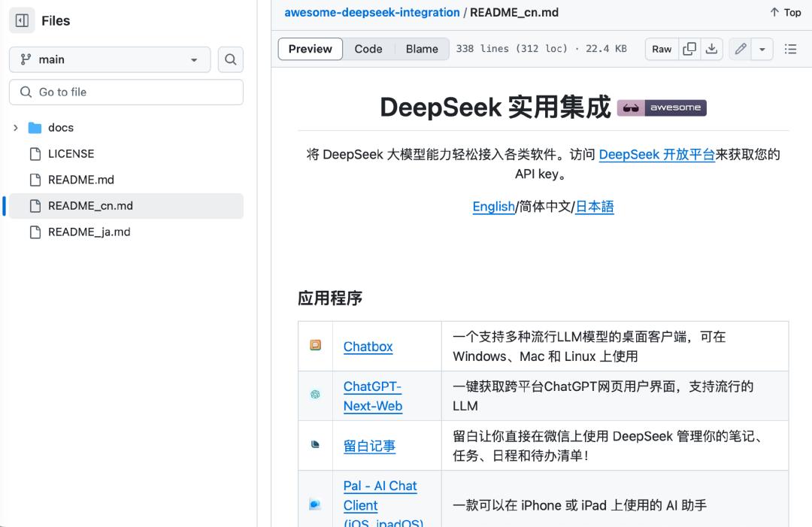This screenshot has width=812, height=527.
Task: Click the search files magnifier icon
Action: pos(231,59)
